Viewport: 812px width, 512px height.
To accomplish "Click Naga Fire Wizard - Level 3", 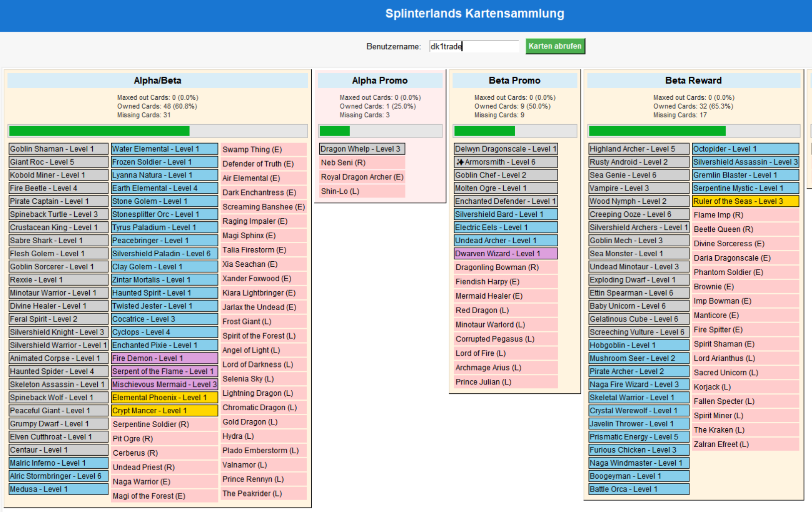I will click(639, 384).
